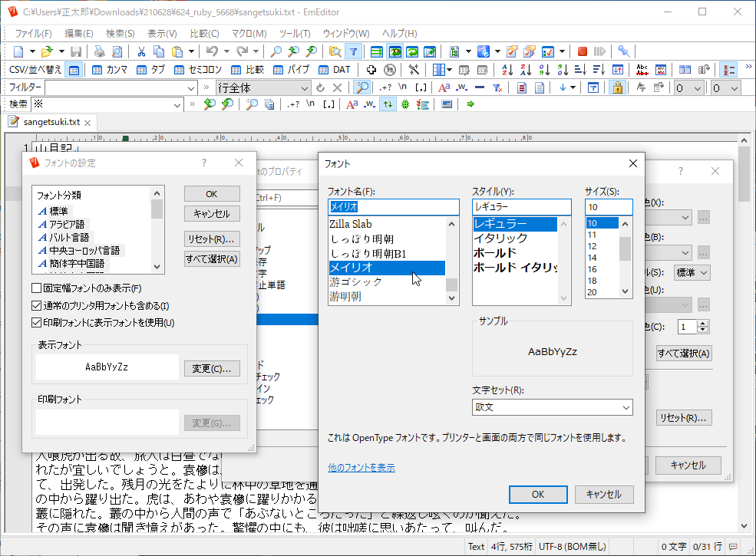Expand the フィルター combo box dropdown arrow
Viewport: 756px width, 556px height.
pos(190,88)
